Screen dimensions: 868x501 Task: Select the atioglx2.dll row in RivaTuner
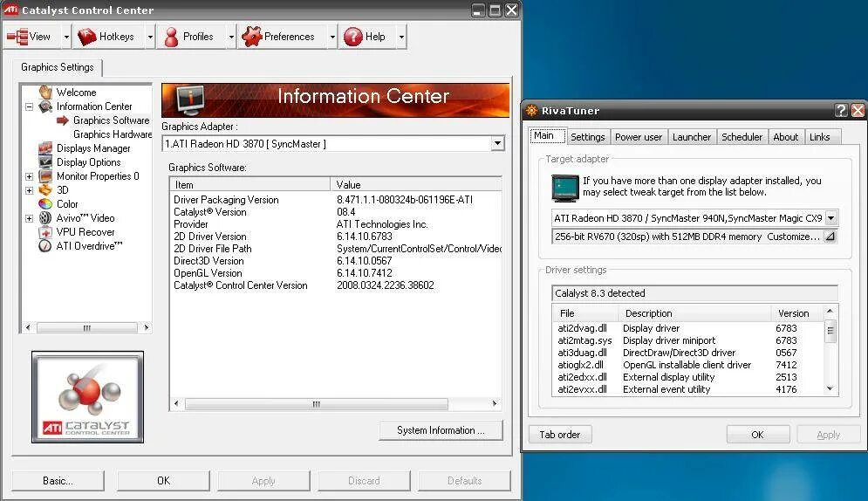(x=687, y=365)
